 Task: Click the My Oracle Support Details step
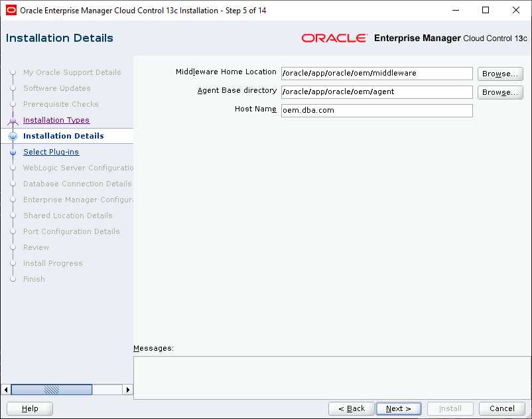click(72, 72)
